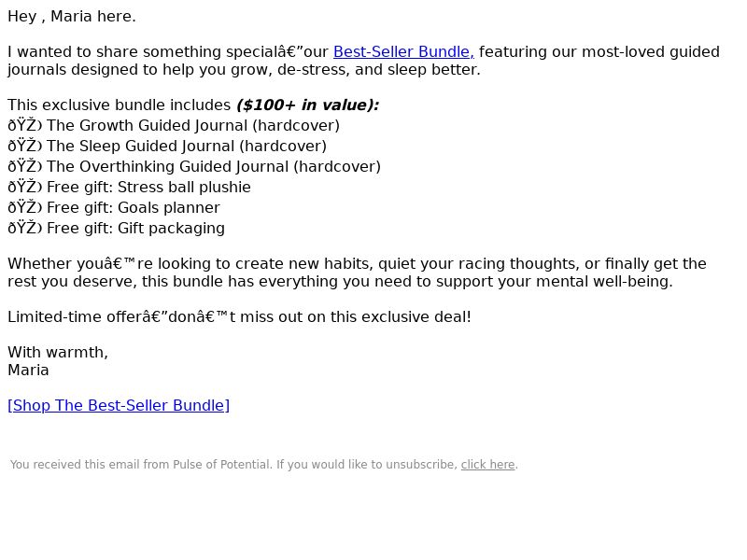
Task: Click the greeting line Hey, Maria here
Action: [72, 16]
